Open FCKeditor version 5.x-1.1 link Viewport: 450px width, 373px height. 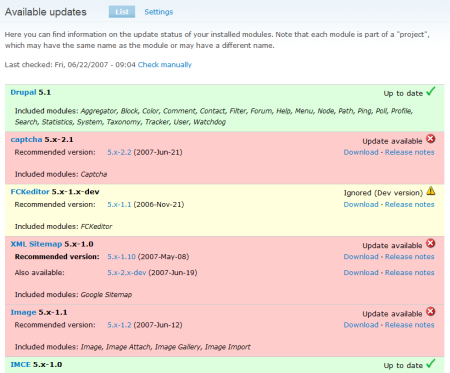119,205
